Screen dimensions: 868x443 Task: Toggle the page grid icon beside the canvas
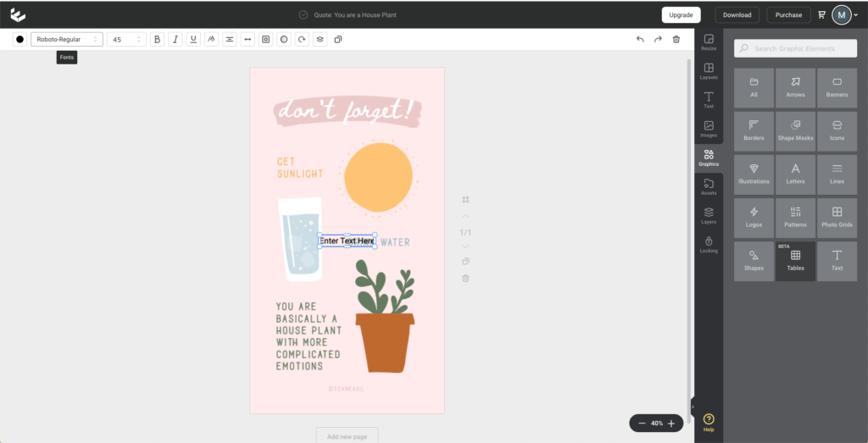(x=465, y=200)
